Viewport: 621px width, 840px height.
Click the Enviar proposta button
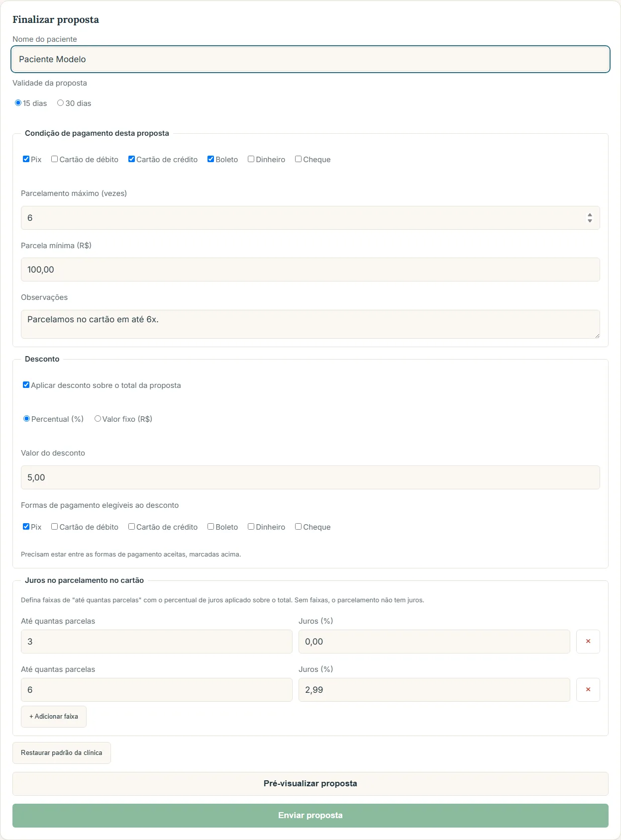310,816
